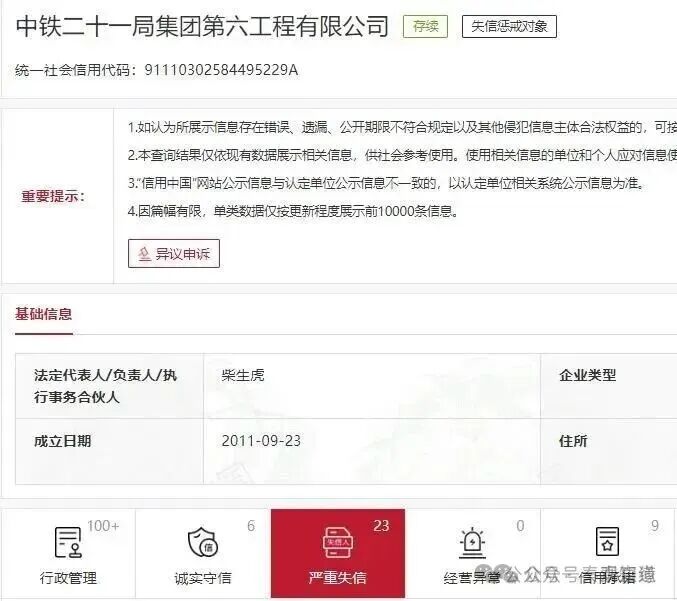677x601 pixels.
Task: Select the 严重失信 tab label
Action: click(x=338, y=578)
